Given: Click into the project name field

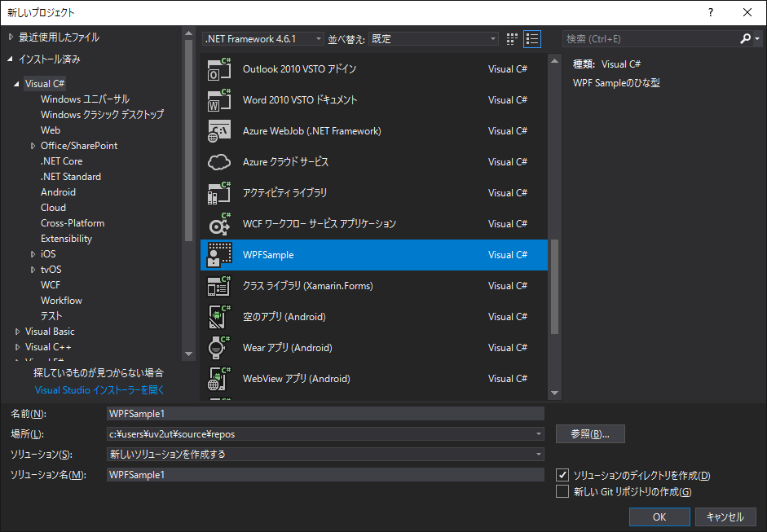Looking at the screenshot, I should pos(325,414).
